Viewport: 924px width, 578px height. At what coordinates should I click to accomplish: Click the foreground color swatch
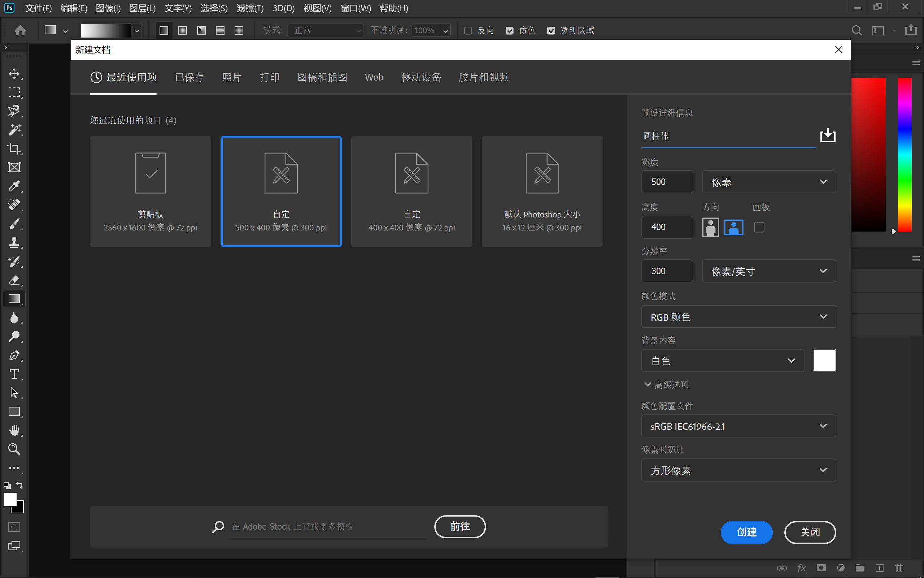10,500
